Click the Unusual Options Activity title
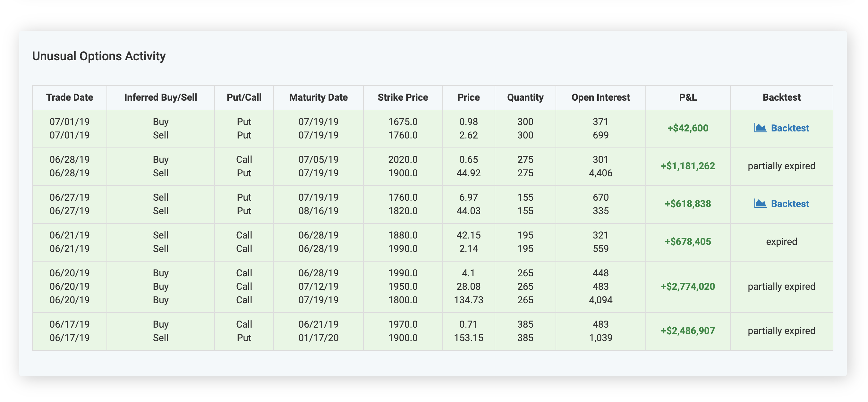 point(99,56)
